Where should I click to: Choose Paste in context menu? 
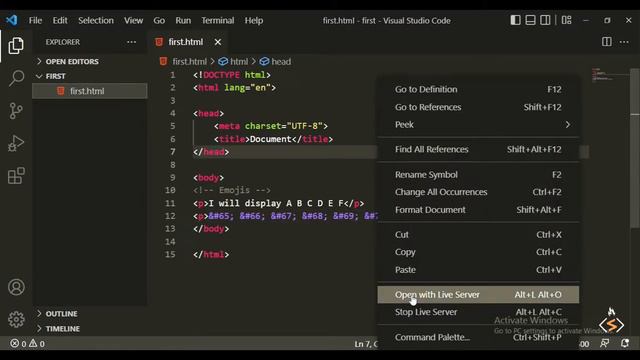click(478, 270)
